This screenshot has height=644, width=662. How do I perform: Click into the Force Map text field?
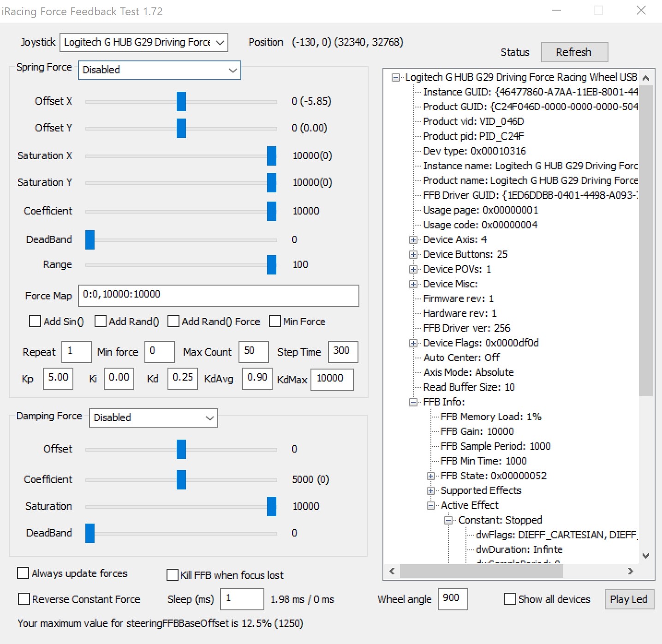pos(219,296)
